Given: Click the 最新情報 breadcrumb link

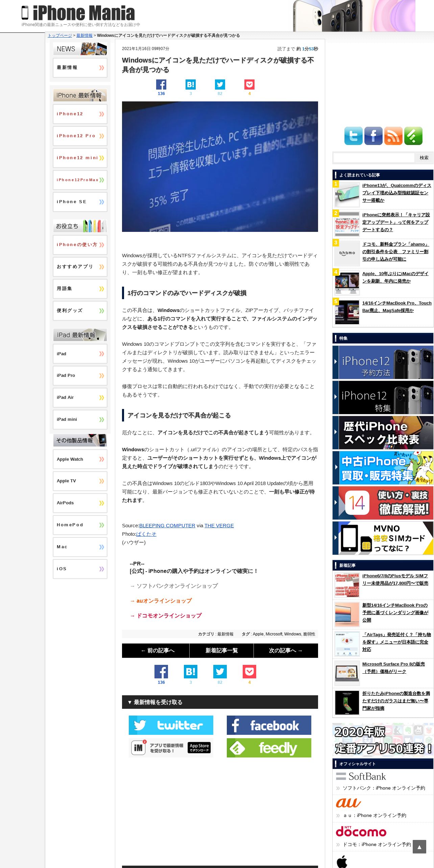Looking at the screenshot, I should click(84, 35).
